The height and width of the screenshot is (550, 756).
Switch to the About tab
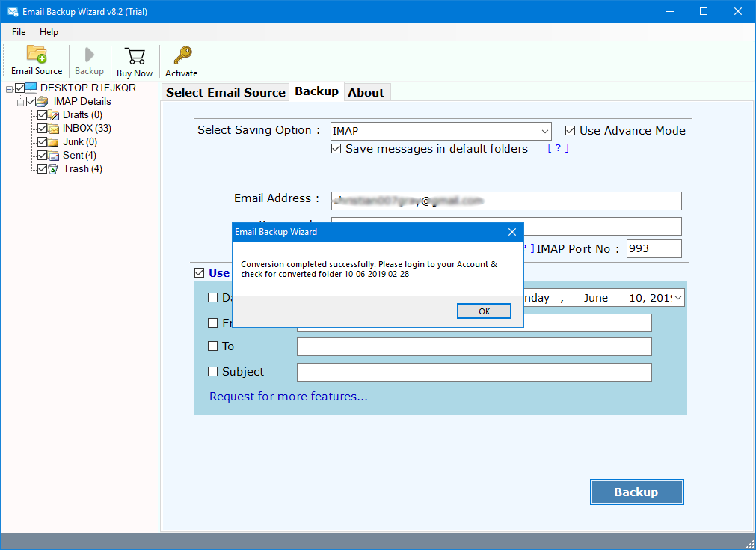click(x=366, y=92)
